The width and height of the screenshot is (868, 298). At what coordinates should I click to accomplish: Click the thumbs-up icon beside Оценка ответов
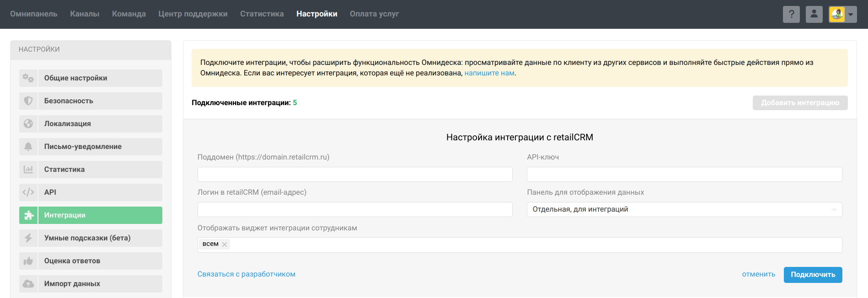[28, 261]
